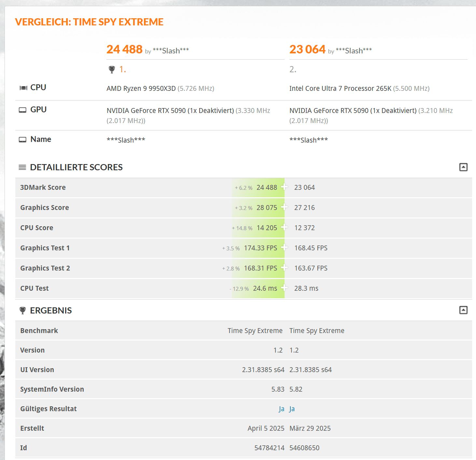
Task: Click the 174.33 FPS value
Action: click(260, 248)
